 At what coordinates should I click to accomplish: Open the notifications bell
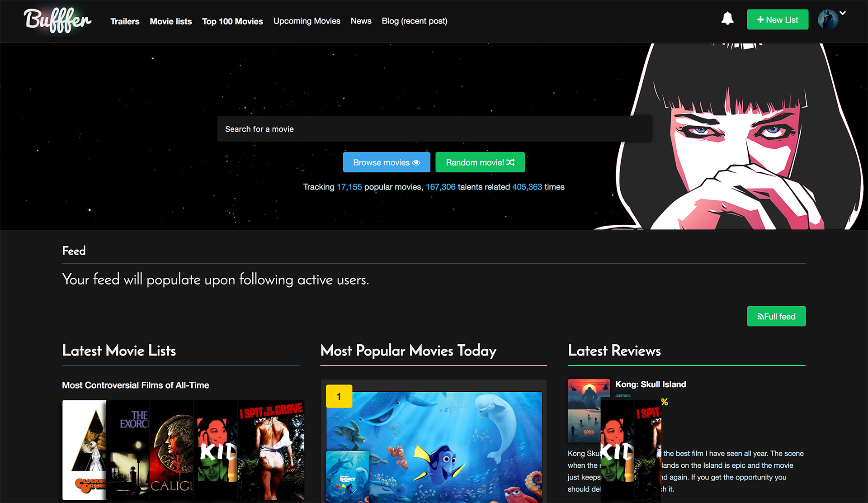click(x=727, y=19)
